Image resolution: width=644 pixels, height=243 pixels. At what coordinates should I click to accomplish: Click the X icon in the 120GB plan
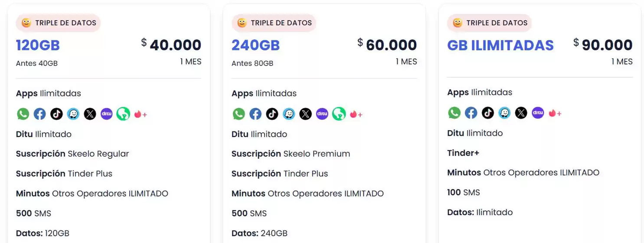click(x=90, y=114)
